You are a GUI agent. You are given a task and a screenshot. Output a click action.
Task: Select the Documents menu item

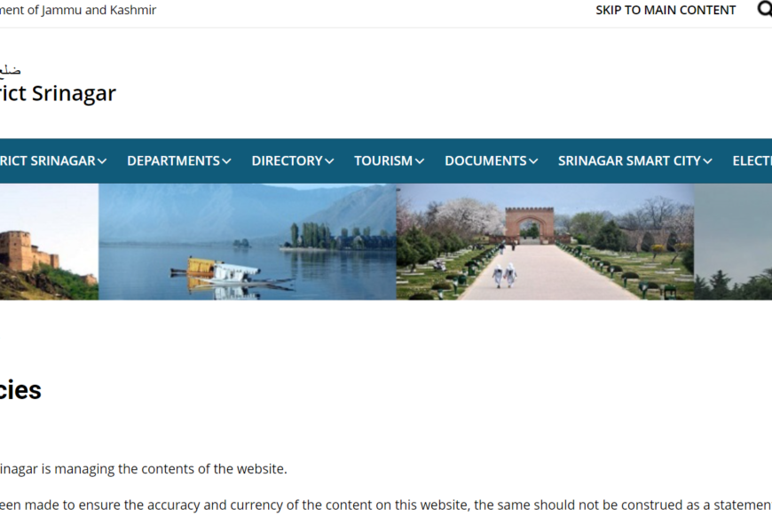(486, 160)
